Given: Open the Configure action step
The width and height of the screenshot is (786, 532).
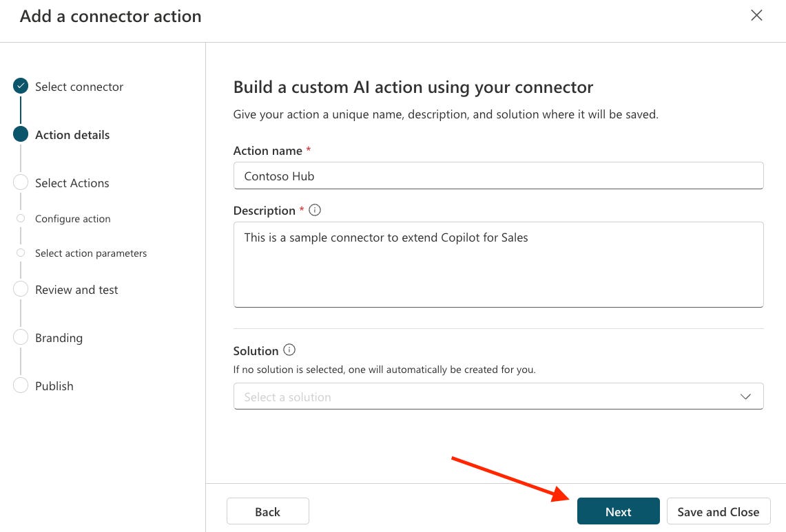Looking at the screenshot, I should tap(73, 218).
